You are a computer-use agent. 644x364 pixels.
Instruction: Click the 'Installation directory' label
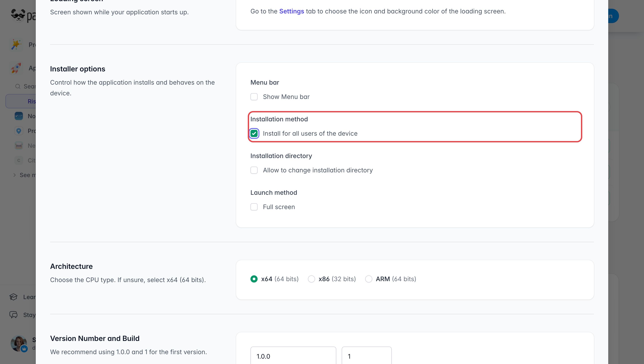[x=281, y=156]
